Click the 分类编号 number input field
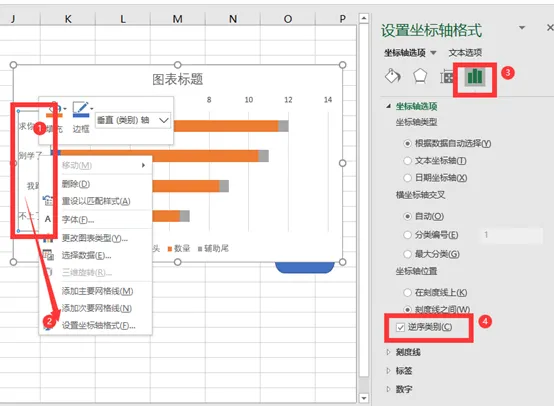554x406 pixels. pos(511,235)
